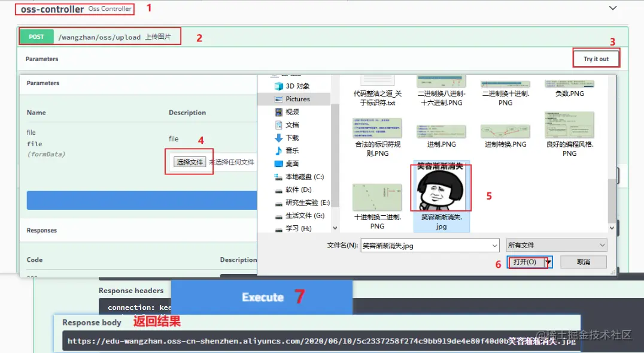644x353 pixels.
Task: Click the 未选择任何文件 status text
Action: (231, 162)
